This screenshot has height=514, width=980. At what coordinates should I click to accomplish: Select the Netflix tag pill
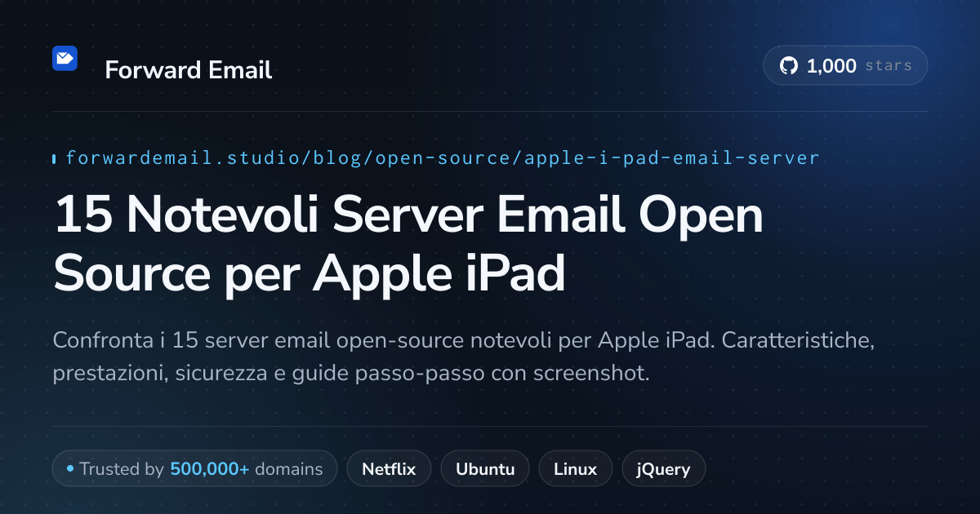[389, 469]
